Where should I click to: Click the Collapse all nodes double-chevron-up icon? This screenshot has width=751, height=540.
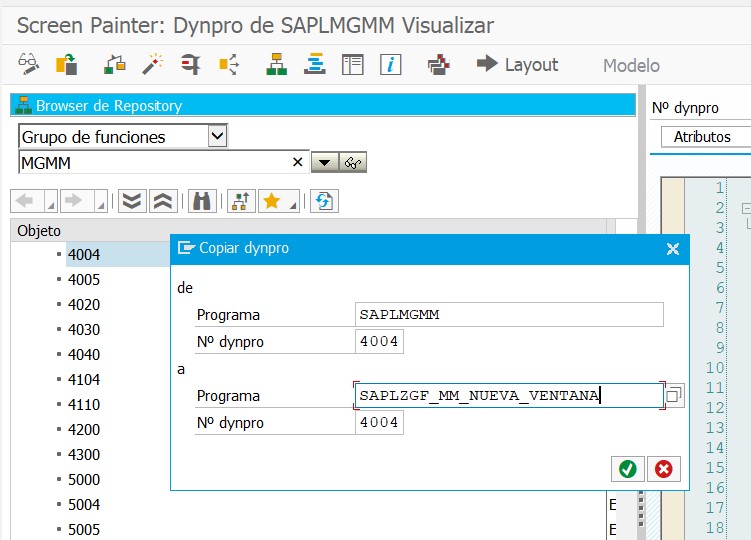[x=163, y=201]
